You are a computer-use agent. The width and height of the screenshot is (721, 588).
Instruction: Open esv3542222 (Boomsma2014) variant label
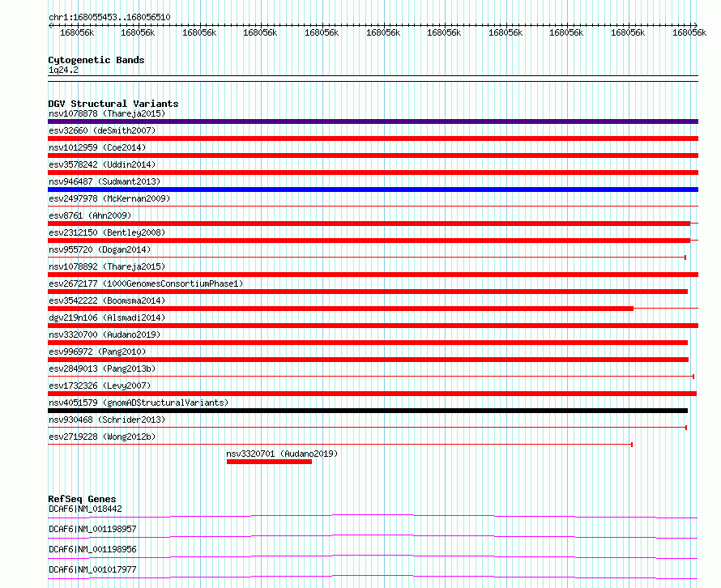pos(107,300)
